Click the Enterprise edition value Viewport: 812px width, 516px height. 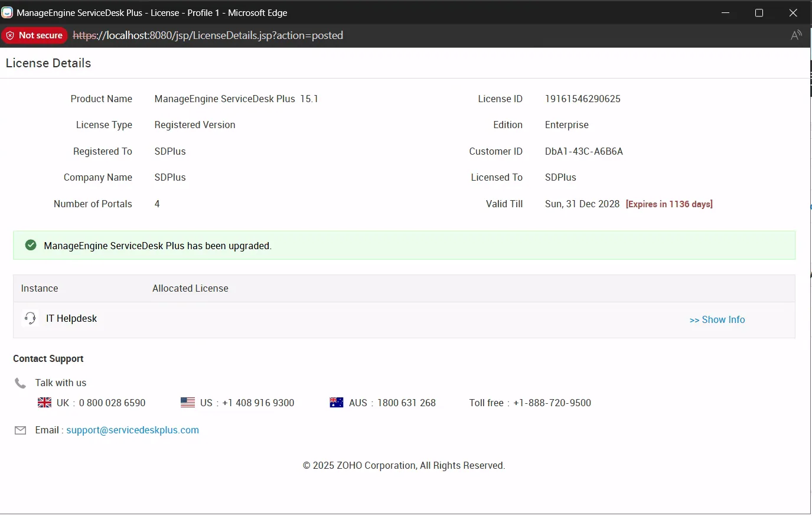[x=567, y=125]
